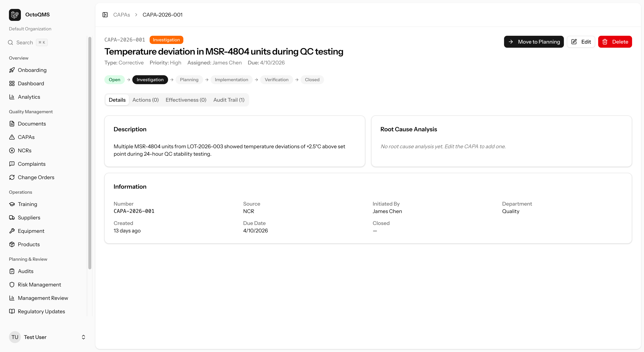The height and width of the screenshot is (352, 644).
Task: Click the Analytics bar chart icon
Action: coord(12,97)
